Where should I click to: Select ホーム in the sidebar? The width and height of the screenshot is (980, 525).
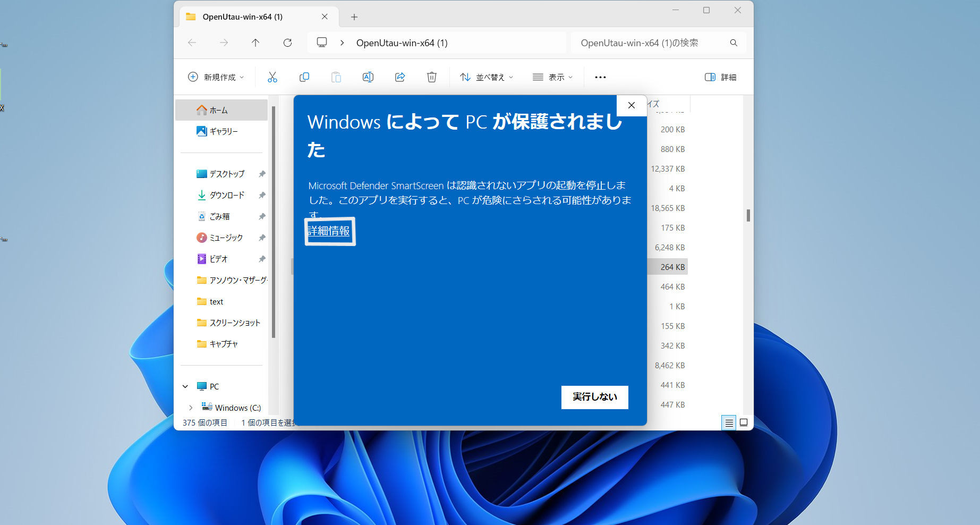221,110
